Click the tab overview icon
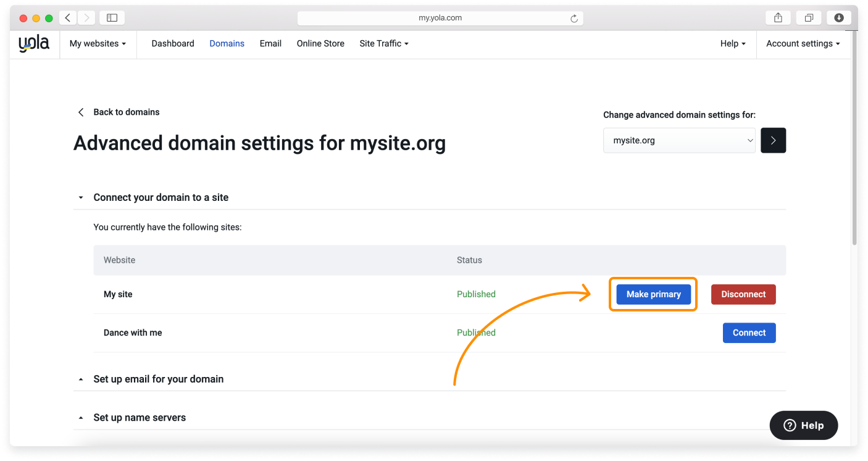This screenshot has width=868, height=461. [x=809, y=17]
